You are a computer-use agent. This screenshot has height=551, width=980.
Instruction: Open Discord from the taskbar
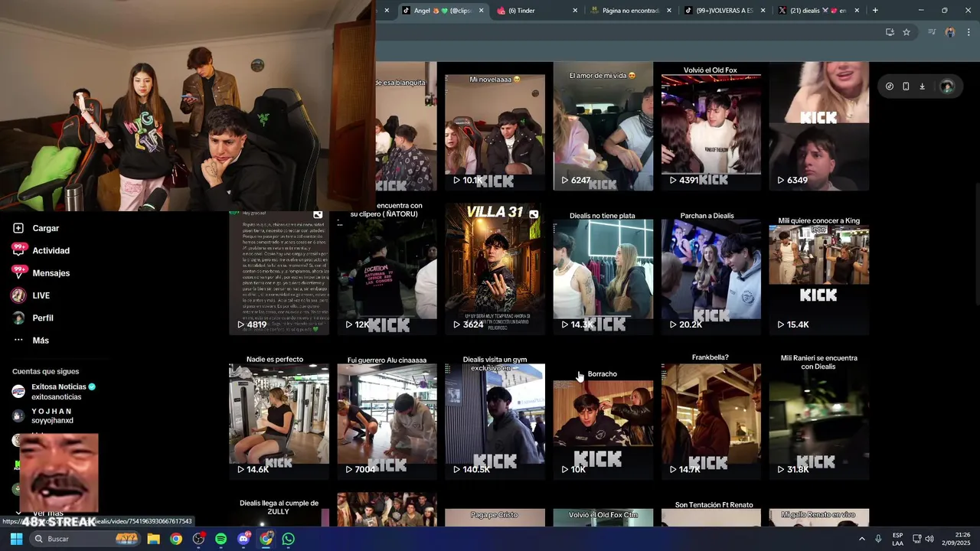pos(243,539)
